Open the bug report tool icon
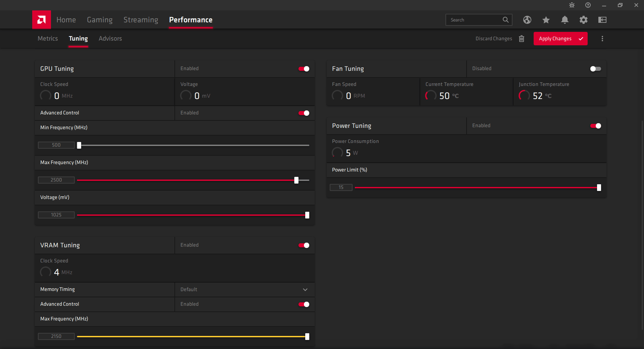The width and height of the screenshot is (644, 349). point(572,5)
